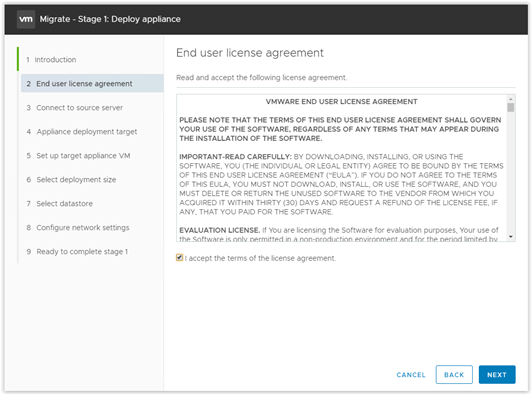Click the license text scrollbar thumb
This screenshot has width=532, height=395.
coord(511,108)
